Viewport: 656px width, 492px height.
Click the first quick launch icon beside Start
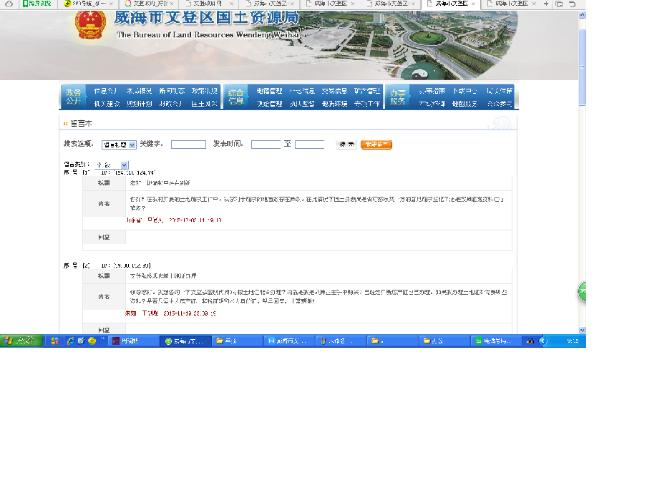coord(55,341)
